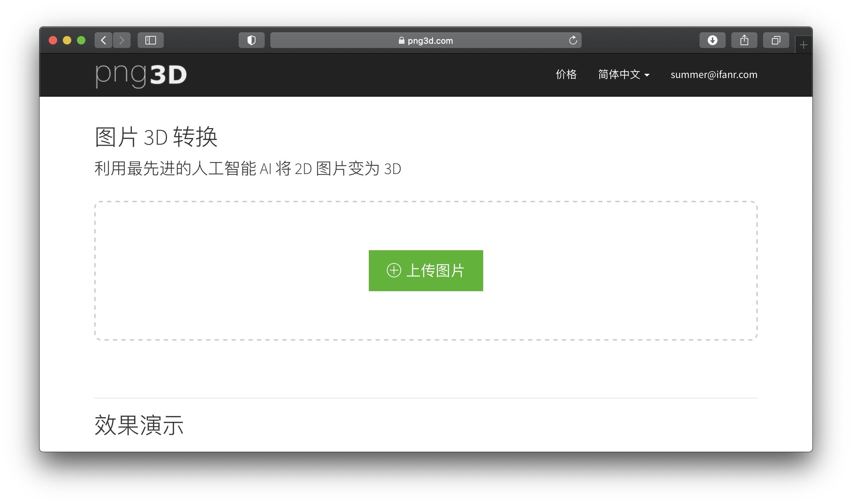
Task: Open the Share sheet icon
Action: (x=744, y=40)
